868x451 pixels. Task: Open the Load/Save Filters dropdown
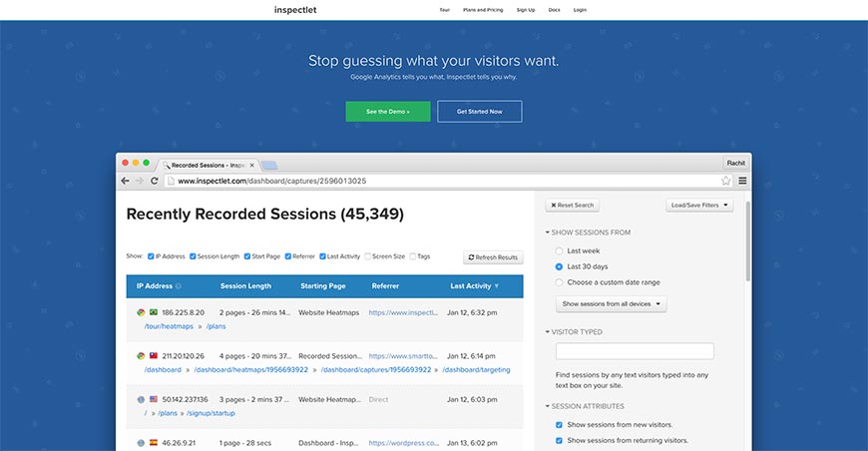click(699, 205)
